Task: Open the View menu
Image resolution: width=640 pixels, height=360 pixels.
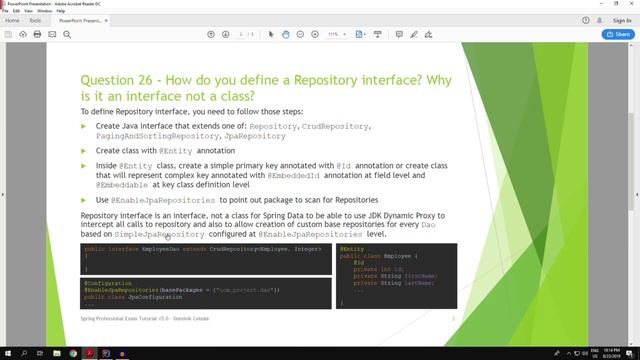Action: 29,11
